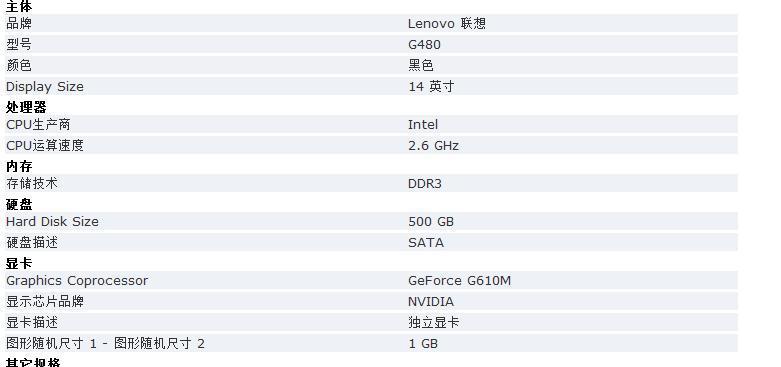Select the 独立显卡 value

coord(433,322)
